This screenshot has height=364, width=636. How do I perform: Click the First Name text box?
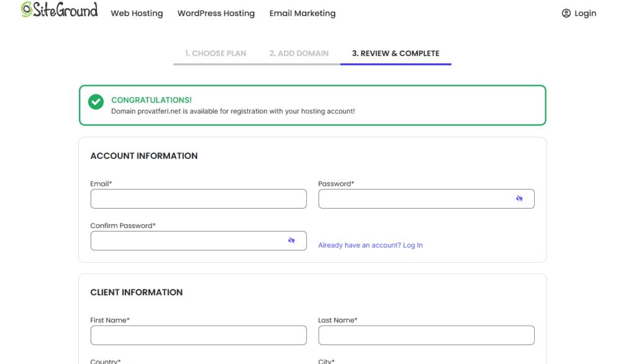click(198, 335)
